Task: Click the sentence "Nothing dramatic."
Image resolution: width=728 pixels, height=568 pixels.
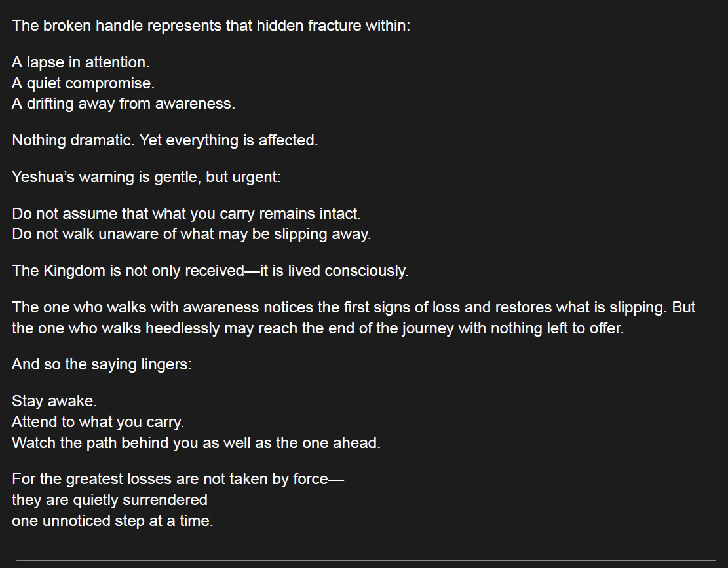Action: pyautogui.click(x=73, y=141)
